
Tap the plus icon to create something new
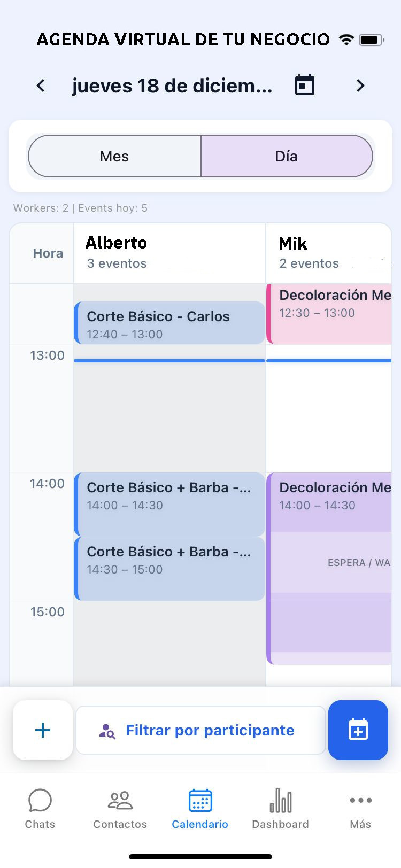click(x=42, y=730)
